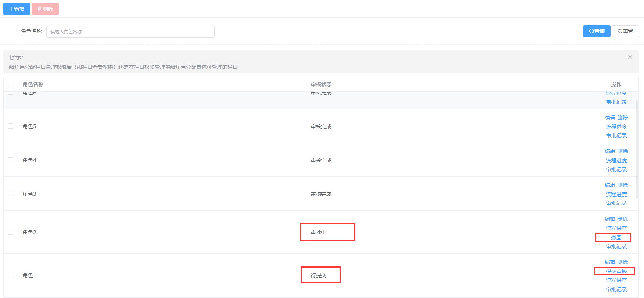
Task: Click 撤回 to withdraw 角色2 approval
Action: coord(616,237)
